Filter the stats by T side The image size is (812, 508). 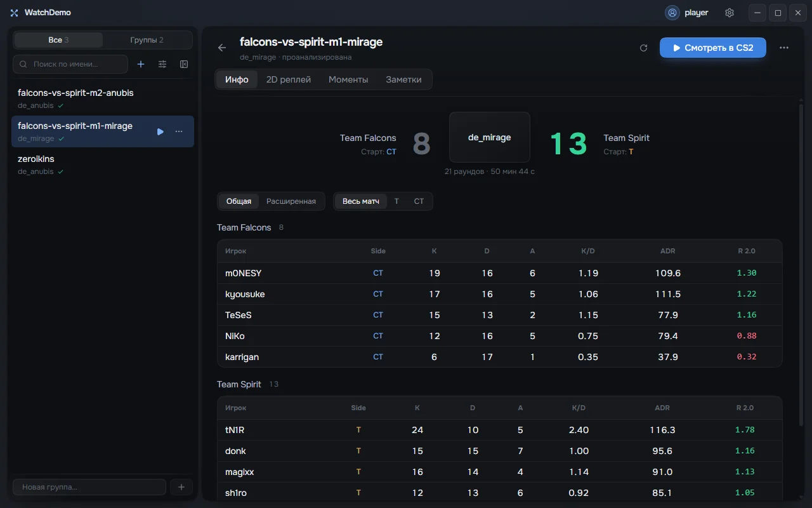coord(396,201)
